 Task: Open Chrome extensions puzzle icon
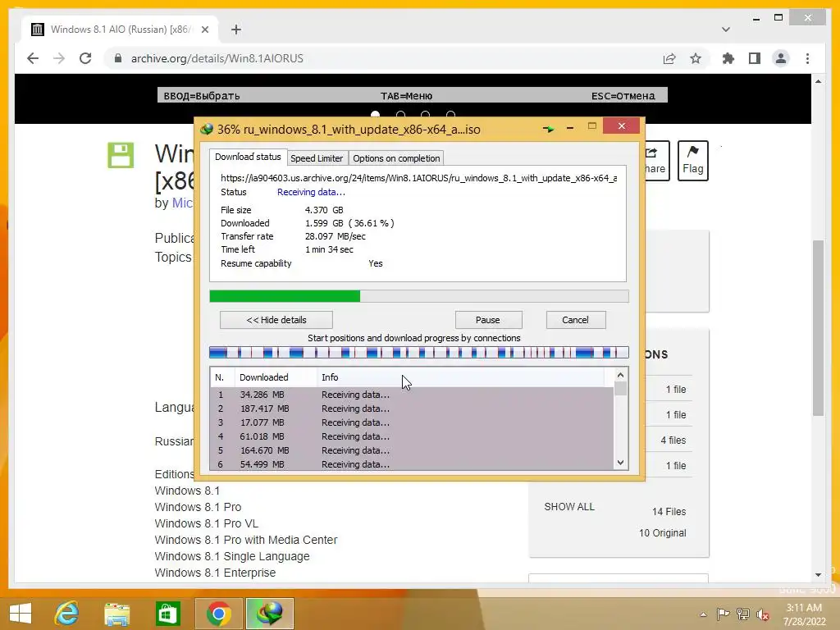tap(728, 58)
